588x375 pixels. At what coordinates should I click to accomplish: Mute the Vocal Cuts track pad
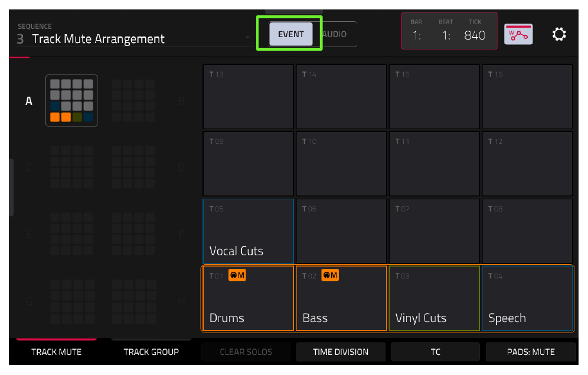pyautogui.click(x=248, y=231)
